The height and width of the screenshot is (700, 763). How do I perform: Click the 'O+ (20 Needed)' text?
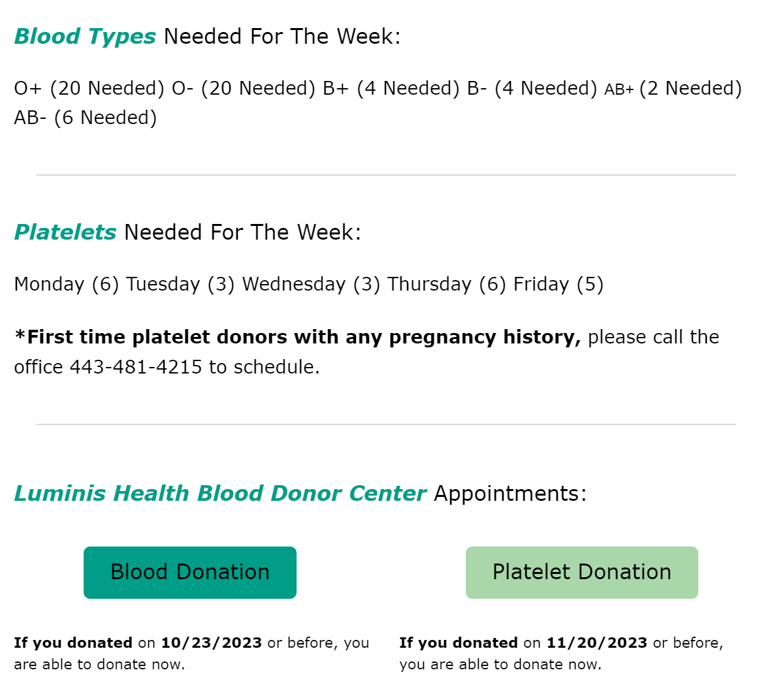[89, 88]
